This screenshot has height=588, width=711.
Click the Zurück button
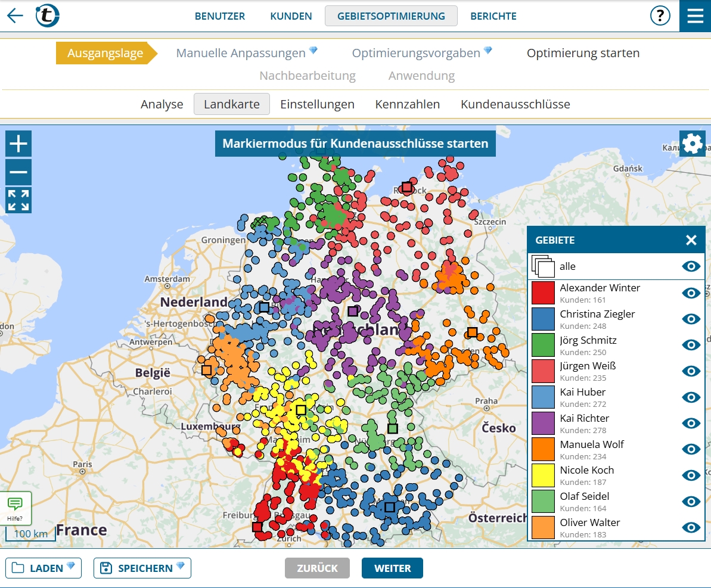[x=318, y=568]
